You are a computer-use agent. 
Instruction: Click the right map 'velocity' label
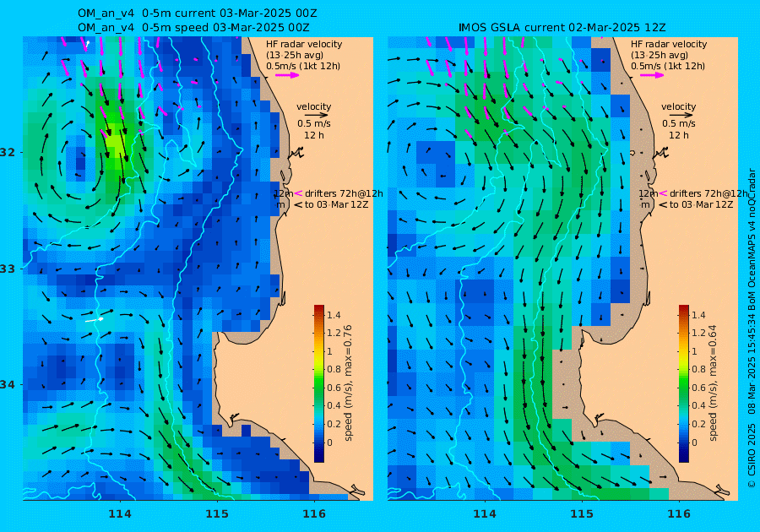[678, 106]
